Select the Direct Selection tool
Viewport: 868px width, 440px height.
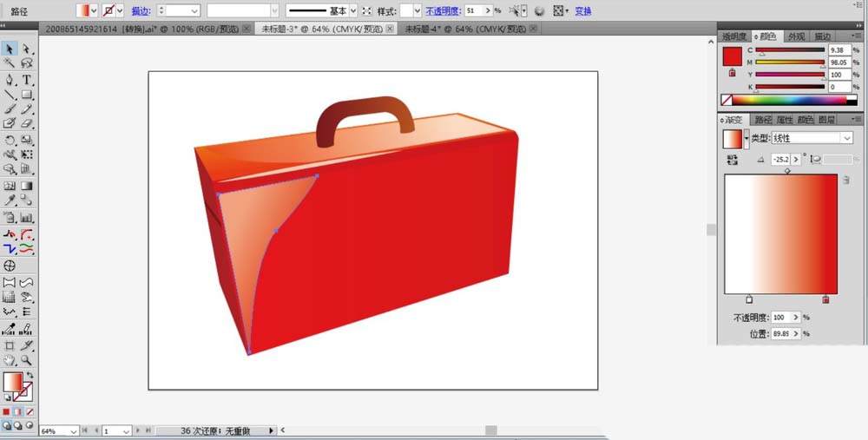point(27,49)
